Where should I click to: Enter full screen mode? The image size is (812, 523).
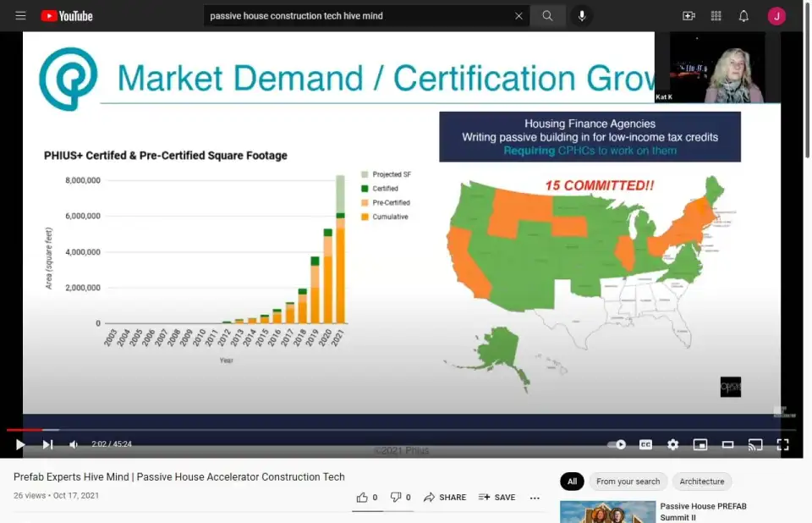(782, 444)
